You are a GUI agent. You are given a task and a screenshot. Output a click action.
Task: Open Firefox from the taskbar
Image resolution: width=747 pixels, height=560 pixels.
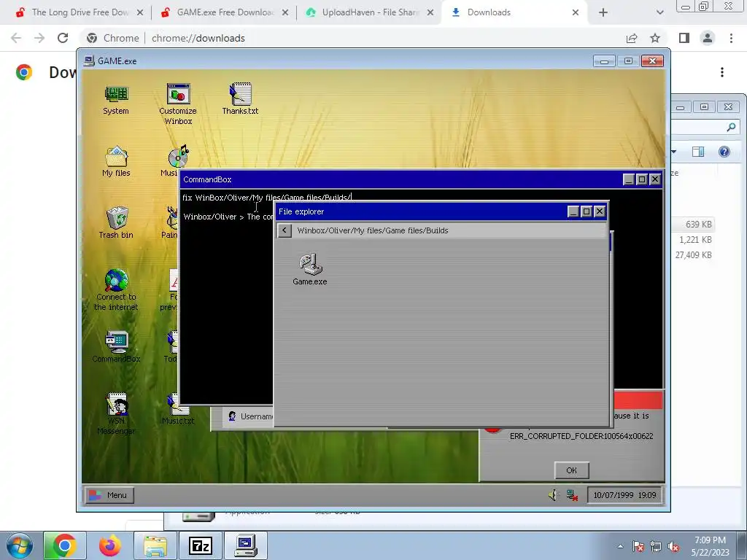point(110,545)
